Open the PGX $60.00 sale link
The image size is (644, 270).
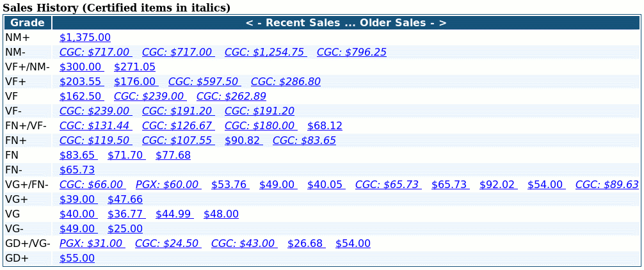[x=168, y=185]
